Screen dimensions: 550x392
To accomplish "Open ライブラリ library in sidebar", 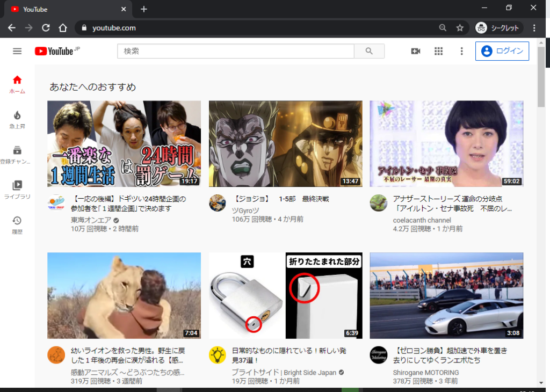I will (17, 190).
